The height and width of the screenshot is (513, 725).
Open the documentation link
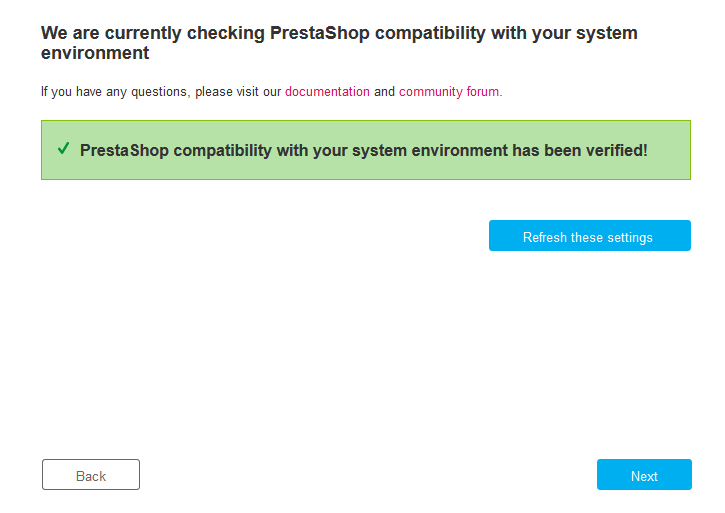click(327, 92)
